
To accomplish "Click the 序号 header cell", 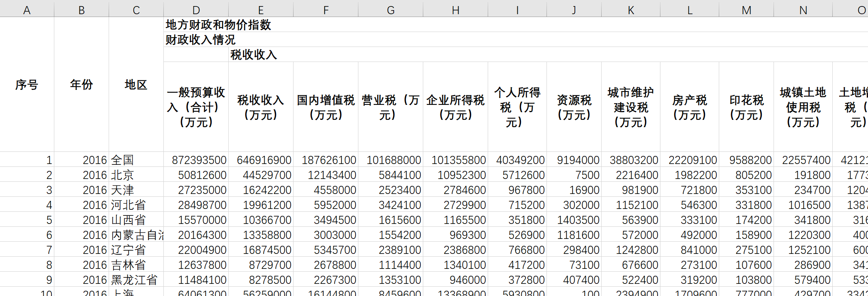I will [x=27, y=85].
